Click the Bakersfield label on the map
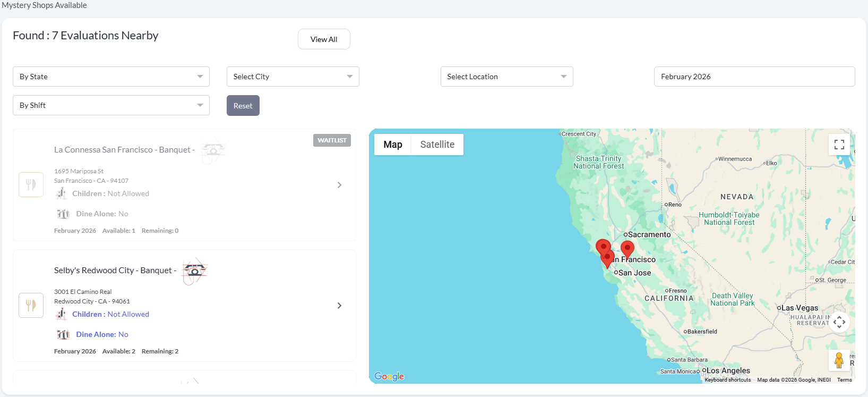 702,332
